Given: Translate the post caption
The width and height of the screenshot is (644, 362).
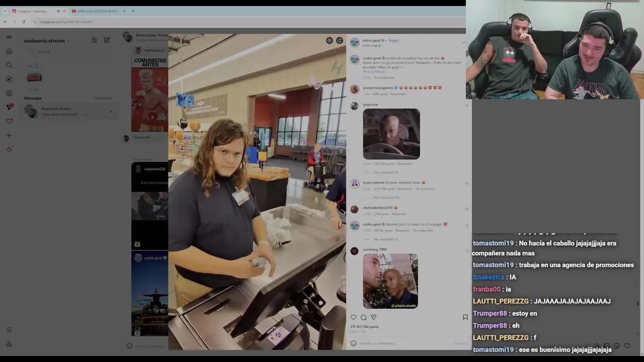Looking at the screenshot, I should pyautogui.click(x=383, y=78).
